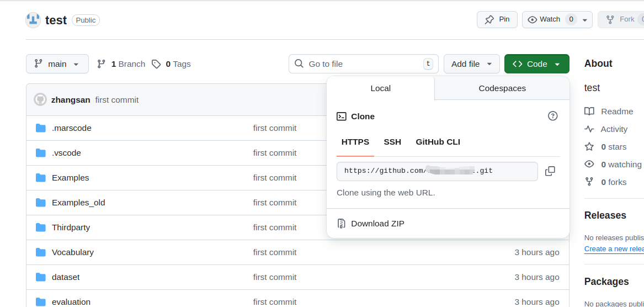This screenshot has width=644, height=307.
Task: Click the Examples_old folder icon
Action: click(x=41, y=203)
